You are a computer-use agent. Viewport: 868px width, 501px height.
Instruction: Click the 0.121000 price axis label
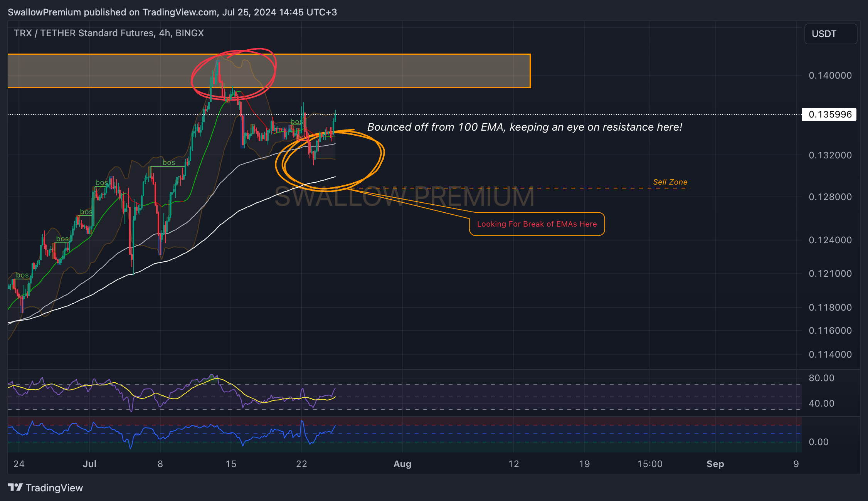click(x=830, y=274)
